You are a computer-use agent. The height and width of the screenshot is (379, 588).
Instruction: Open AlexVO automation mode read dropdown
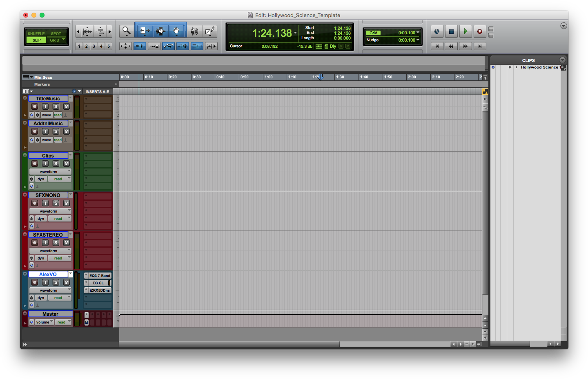pos(60,298)
